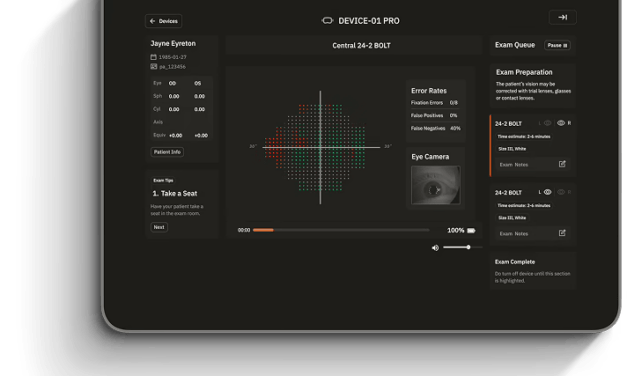This screenshot has width=627, height=376.
Task: Click the 00:00 elapsed time label
Action: tap(244, 230)
